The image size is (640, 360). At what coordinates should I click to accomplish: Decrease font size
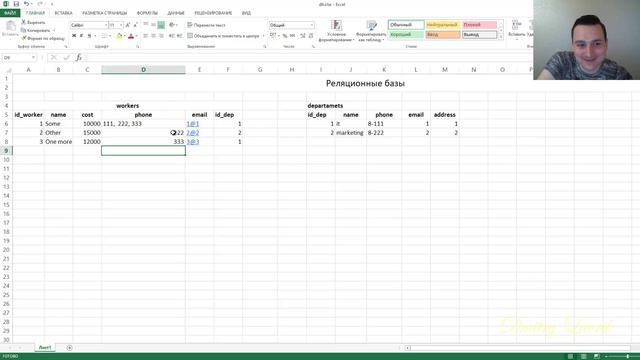[x=136, y=25]
